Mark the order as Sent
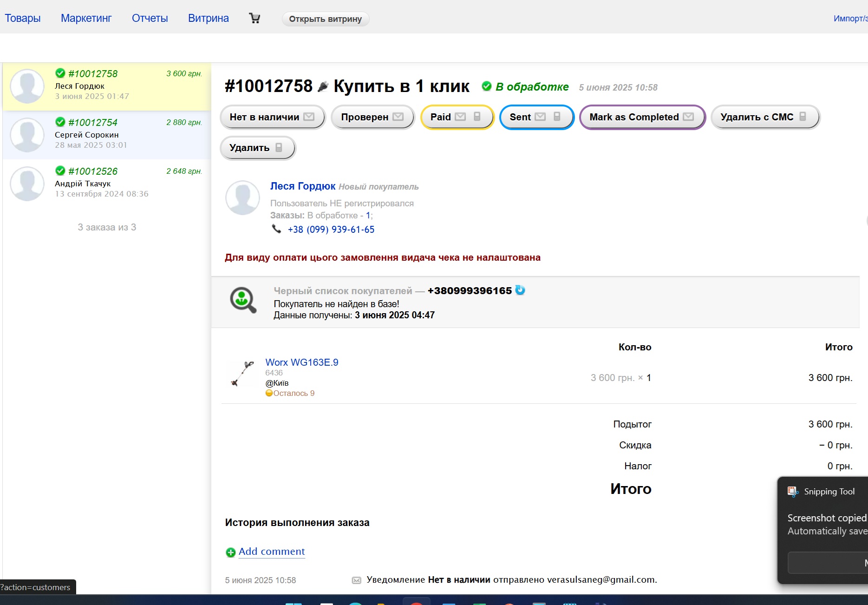Image resolution: width=868 pixels, height=605 pixels. click(537, 117)
